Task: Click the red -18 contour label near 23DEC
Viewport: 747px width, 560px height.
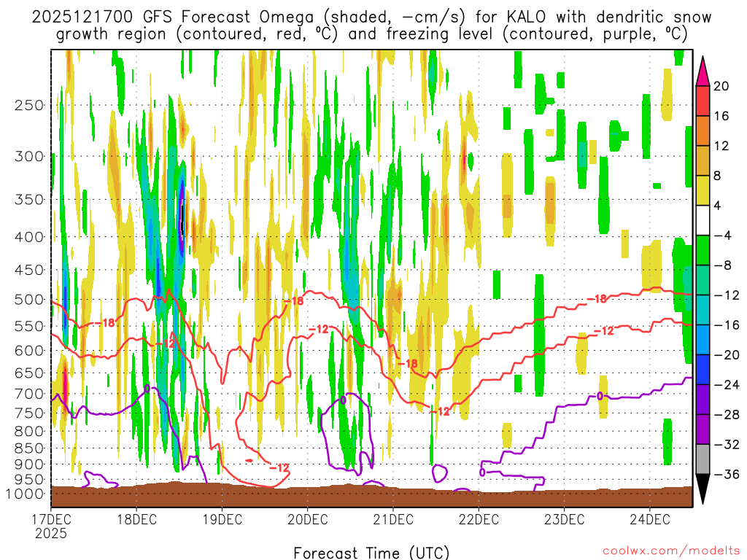Action: (x=597, y=299)
